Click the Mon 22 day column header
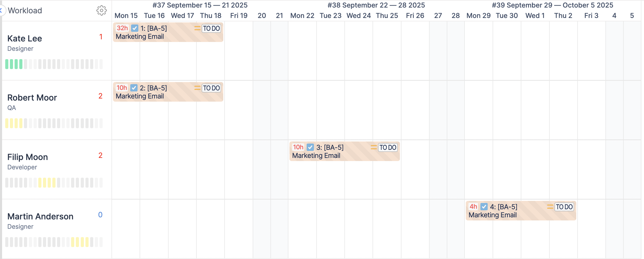 302,16
